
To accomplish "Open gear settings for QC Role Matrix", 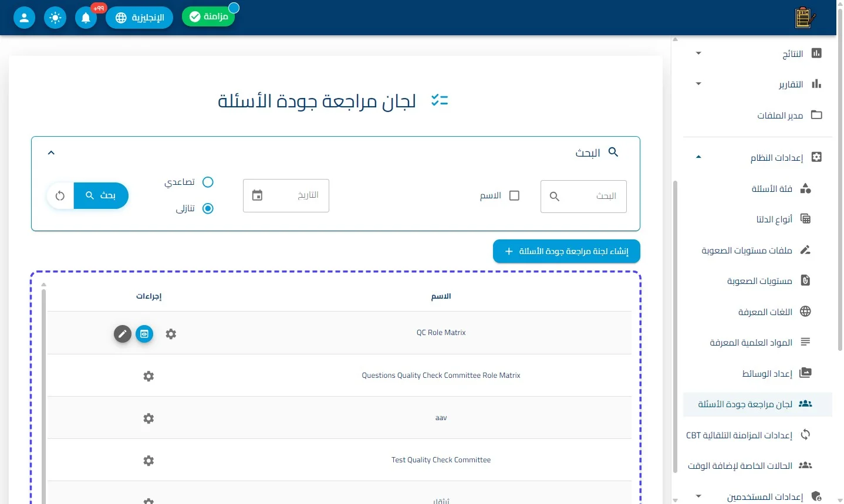I will 171,334.
